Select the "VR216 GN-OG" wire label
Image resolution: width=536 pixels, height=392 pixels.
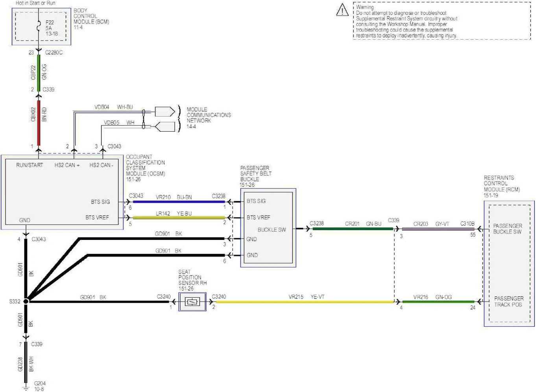point(432,297)
